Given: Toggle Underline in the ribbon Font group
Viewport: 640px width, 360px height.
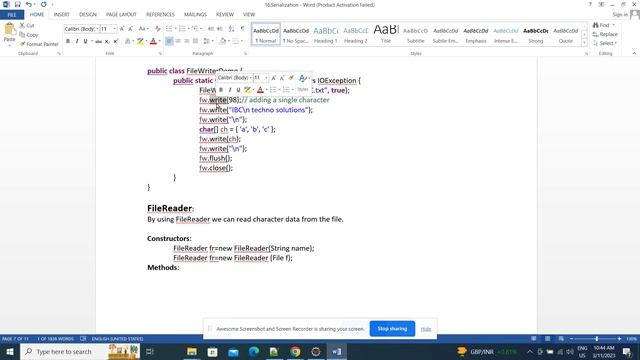Looking at the screenshot, I should coord(85,41).
